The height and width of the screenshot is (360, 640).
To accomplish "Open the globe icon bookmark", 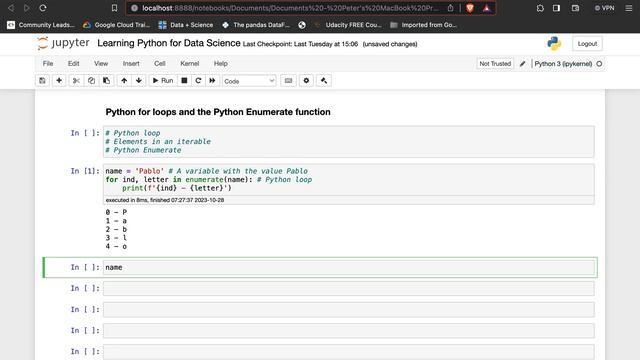I will click(x=302, y=25).
